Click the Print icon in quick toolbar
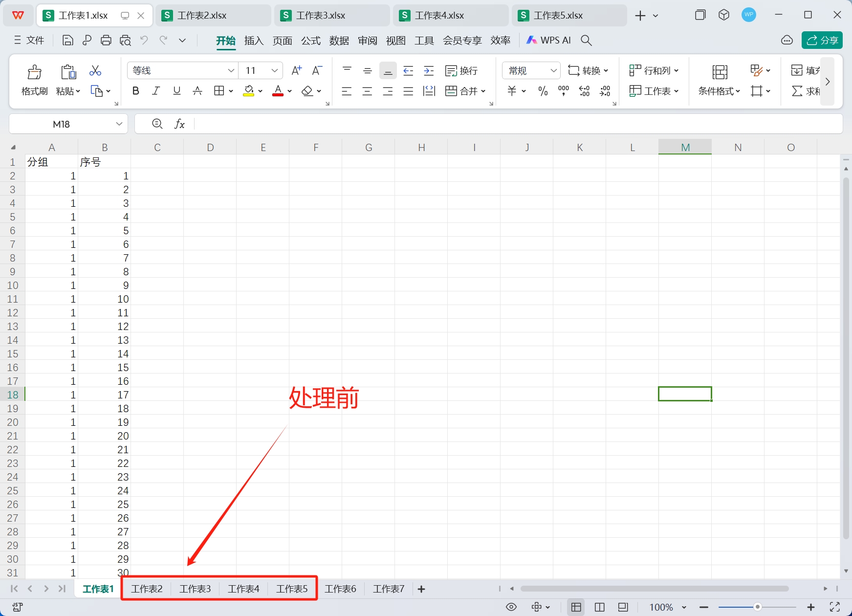Viewport: 852px width, 616px height. pos(106,41)
